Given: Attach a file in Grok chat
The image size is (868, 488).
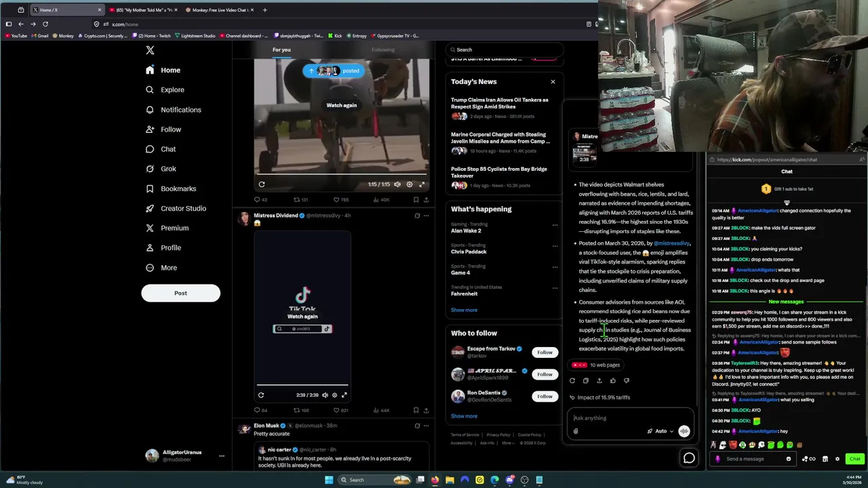Looking at the screenshot, I should click(x=576, y=431).
